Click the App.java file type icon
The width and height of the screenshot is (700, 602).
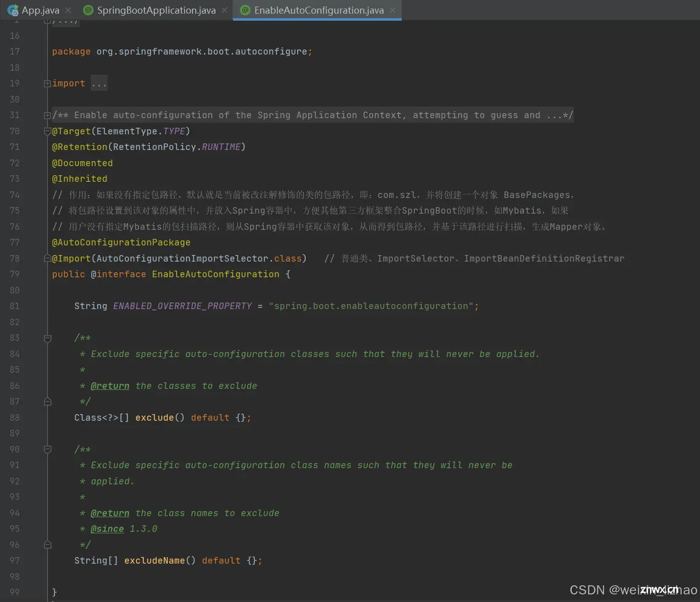13,10
